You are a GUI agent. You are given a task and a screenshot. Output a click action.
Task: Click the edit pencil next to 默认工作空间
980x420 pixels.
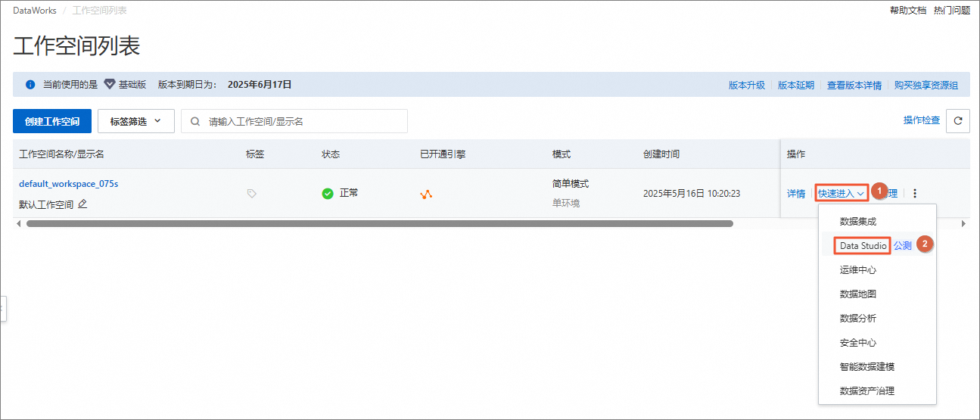click(x=82, y=204)
